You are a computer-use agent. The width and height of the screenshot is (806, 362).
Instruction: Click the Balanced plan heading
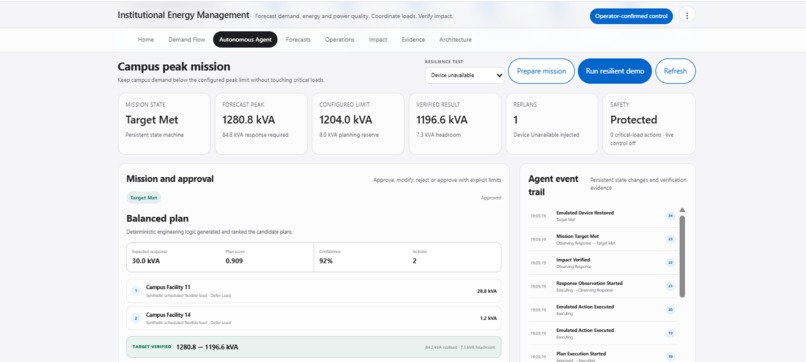pyautogui.click(x=157, y=219)
